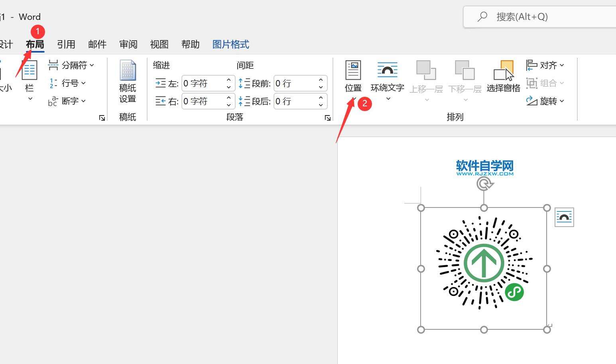This screenshot has width=616, height=364.
Task: Click the top-left resize handle of the picture
Action: coord(421,208)
